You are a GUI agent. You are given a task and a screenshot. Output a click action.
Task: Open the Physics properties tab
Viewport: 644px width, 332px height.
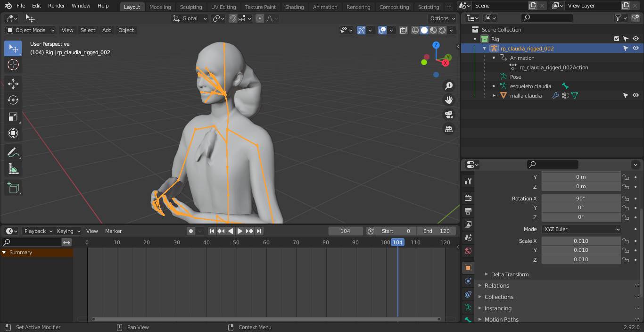click(468, 281)
